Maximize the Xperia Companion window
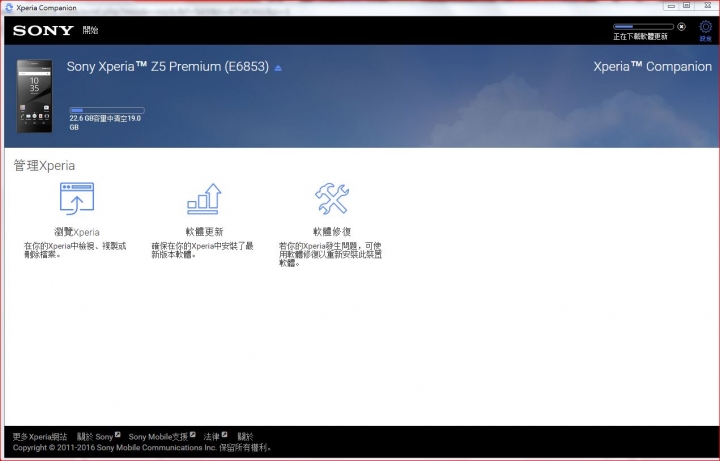720x461 pixels. (x=686, y=6)
